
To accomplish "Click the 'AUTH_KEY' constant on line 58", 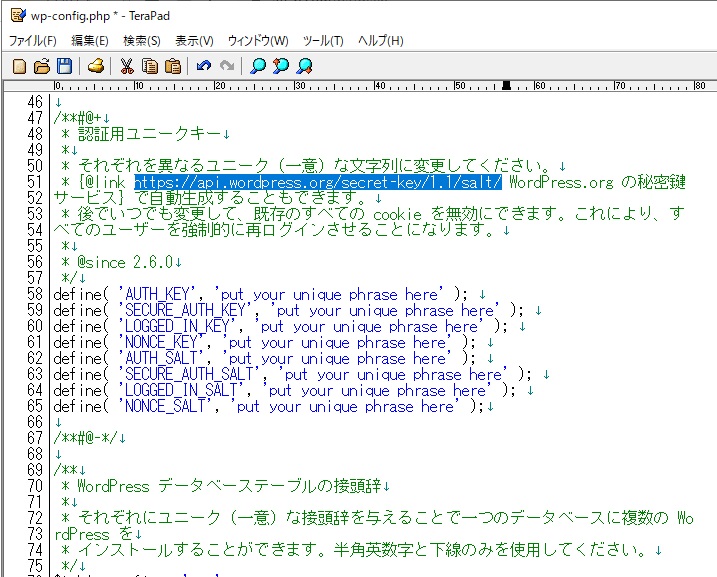I will coord(157,294).
